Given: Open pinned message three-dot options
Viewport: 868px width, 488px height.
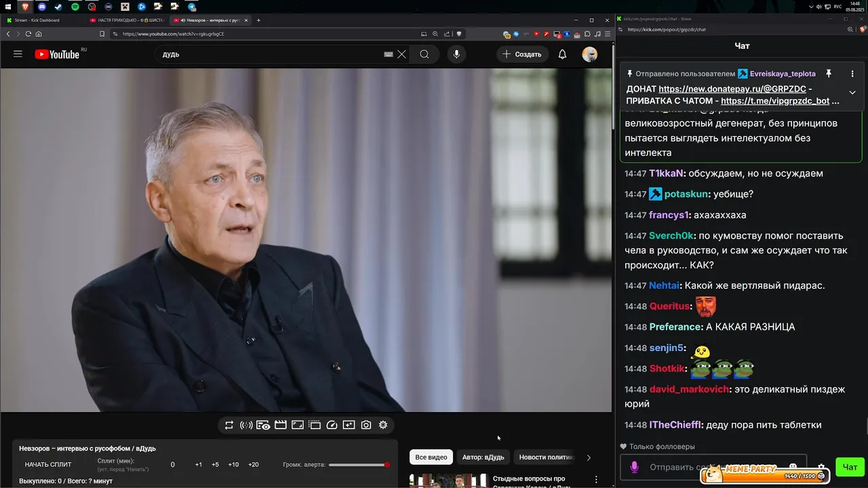Looking at the screenshot, I should tap(852, 74).
